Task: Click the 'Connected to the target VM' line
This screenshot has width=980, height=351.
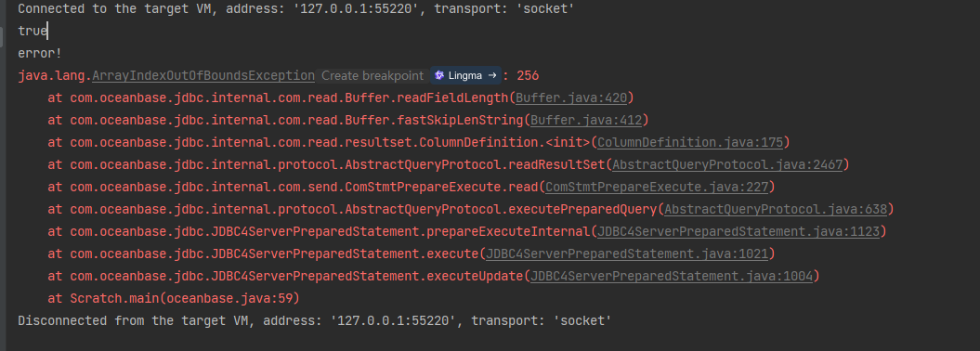Action: tap(295, 8)
